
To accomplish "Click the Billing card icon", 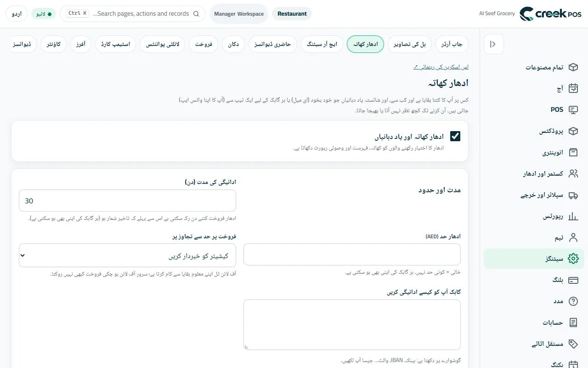I will [x=573, y=280].
